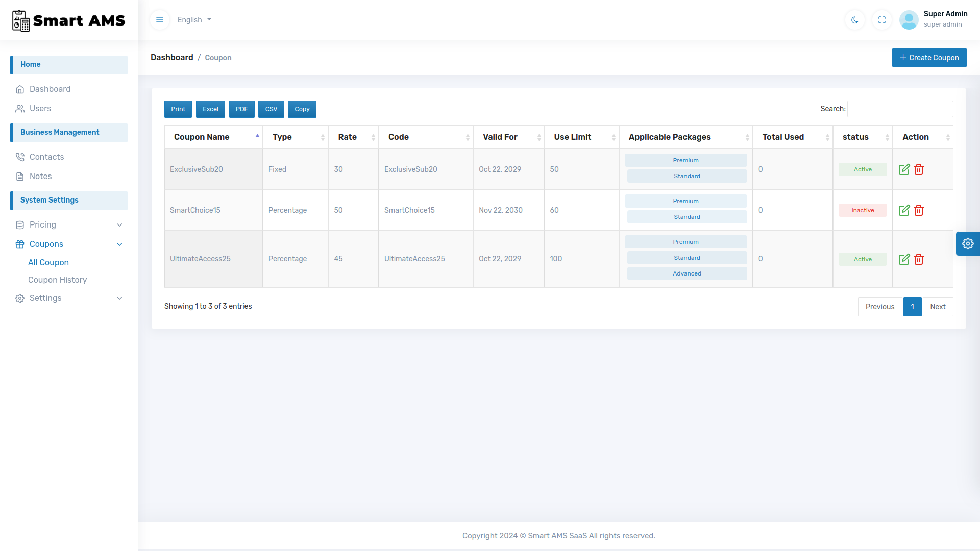Screen dimensions: 980x551
Task: Click the delete icon for ExclusiveSub20
Action: pyautogui.click(x=919, y=169)
